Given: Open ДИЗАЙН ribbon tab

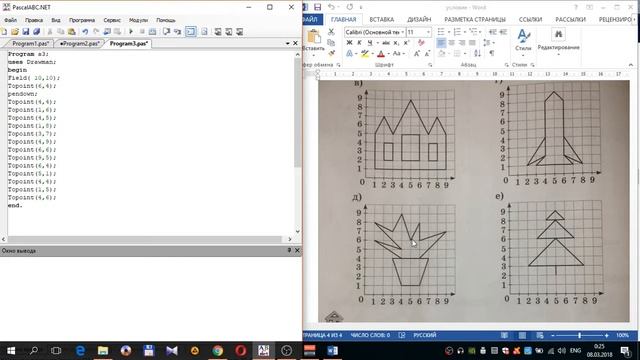Looking at the screenshot, I should 419,19.
